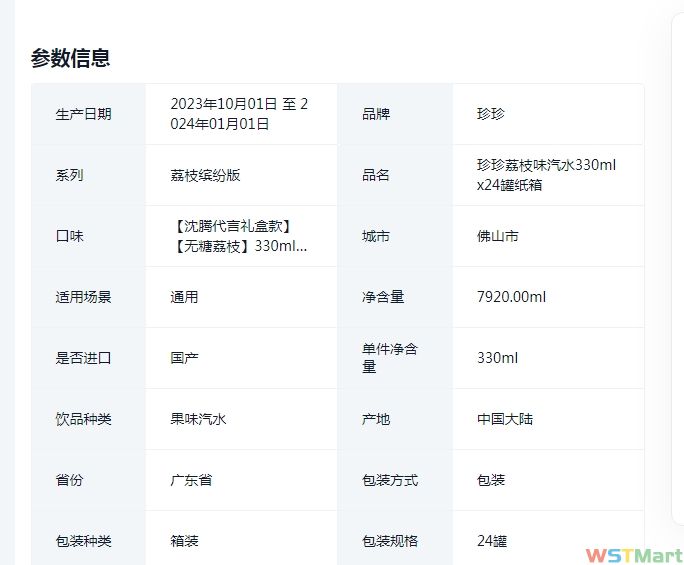
Task: Click the production date range value
Action: [239, 114]
